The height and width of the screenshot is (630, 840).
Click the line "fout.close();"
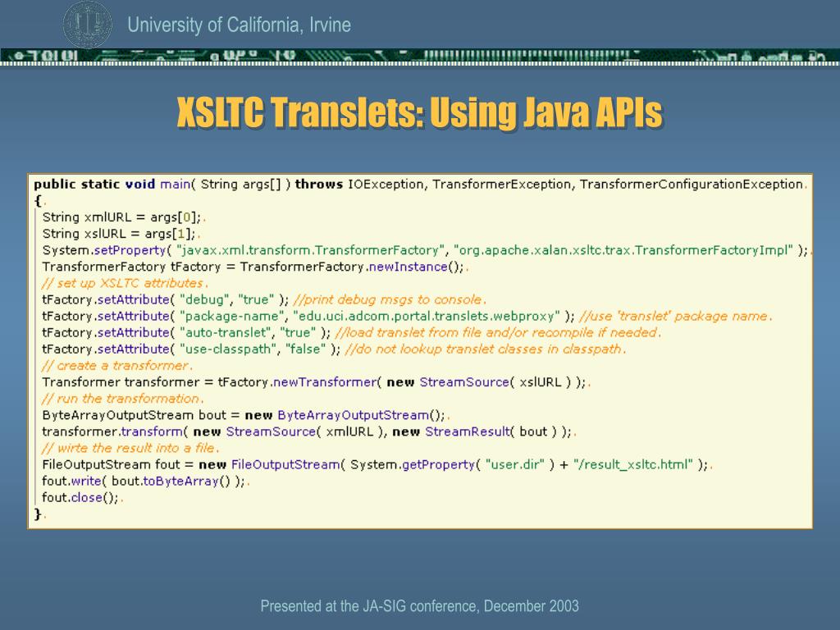(81, 498)
